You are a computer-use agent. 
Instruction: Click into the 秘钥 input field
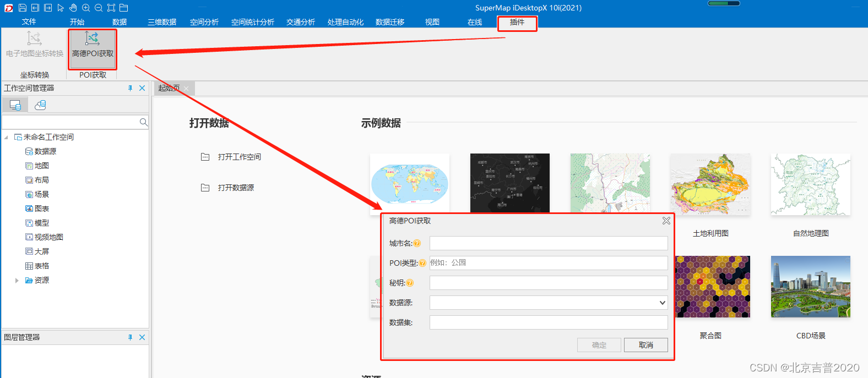click(x=549, y=283)
